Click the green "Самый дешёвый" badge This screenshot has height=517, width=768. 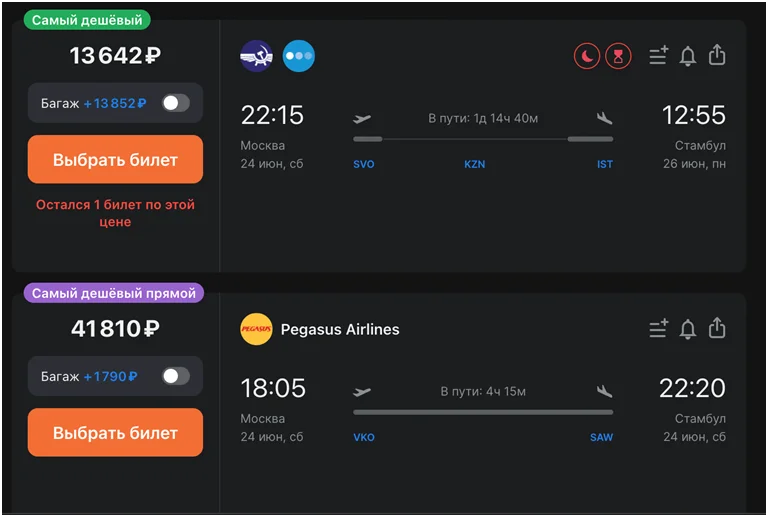[x=86, y=20]
